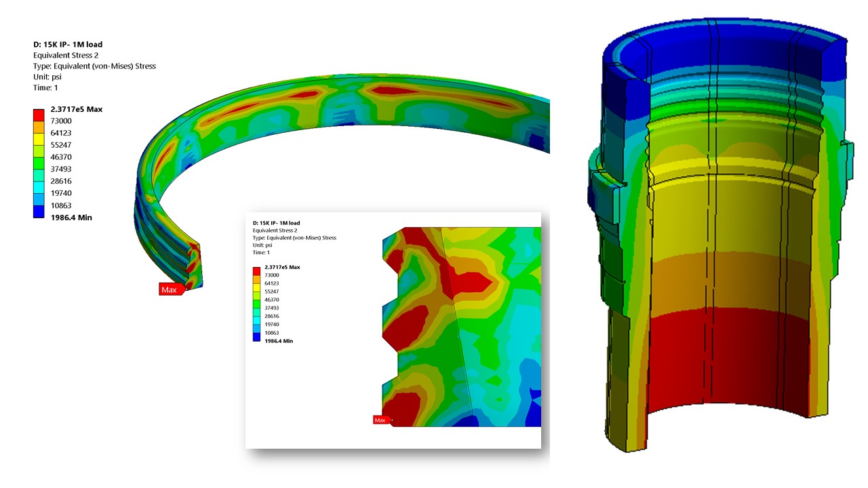The width and height of the screenshot is (868, 488).
Task: Click the top-left 'D: 15K IP- 1M load' title
Action: tap(68, 45)
